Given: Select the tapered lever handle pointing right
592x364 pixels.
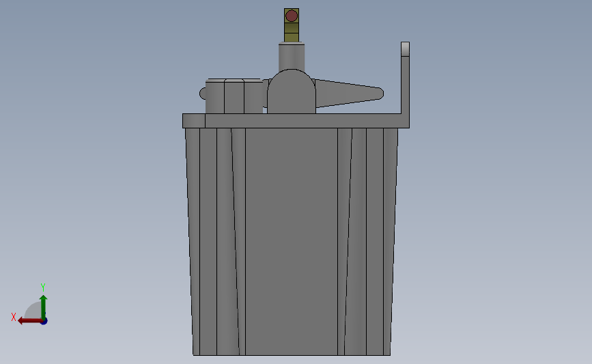Looking at the screenshot, I should click(x=349, y=94).
